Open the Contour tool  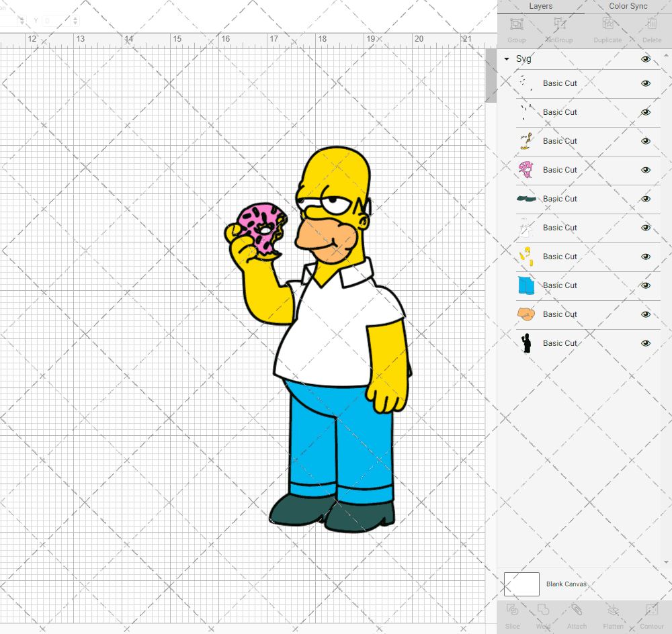651,610
